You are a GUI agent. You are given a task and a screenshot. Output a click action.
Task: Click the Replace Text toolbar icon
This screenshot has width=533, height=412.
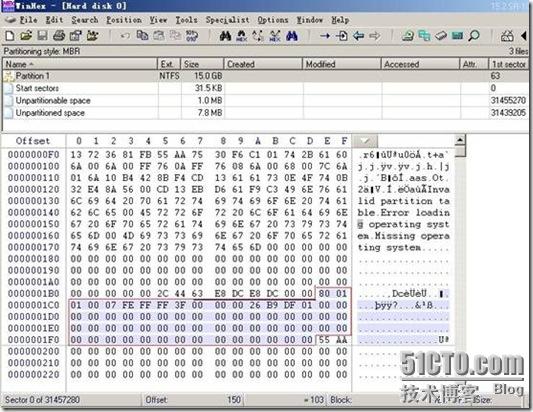click(258, 35)
